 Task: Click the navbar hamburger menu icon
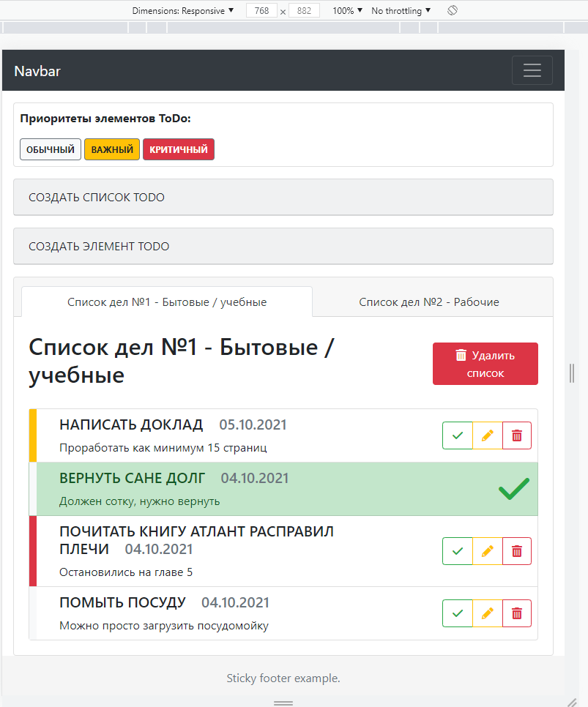(x=532, y=70)
